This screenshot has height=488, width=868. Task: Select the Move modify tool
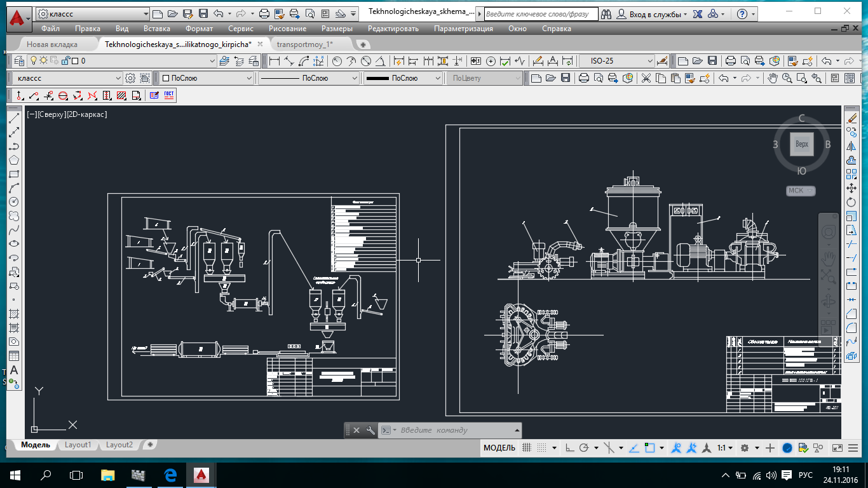tap(852, 188)
